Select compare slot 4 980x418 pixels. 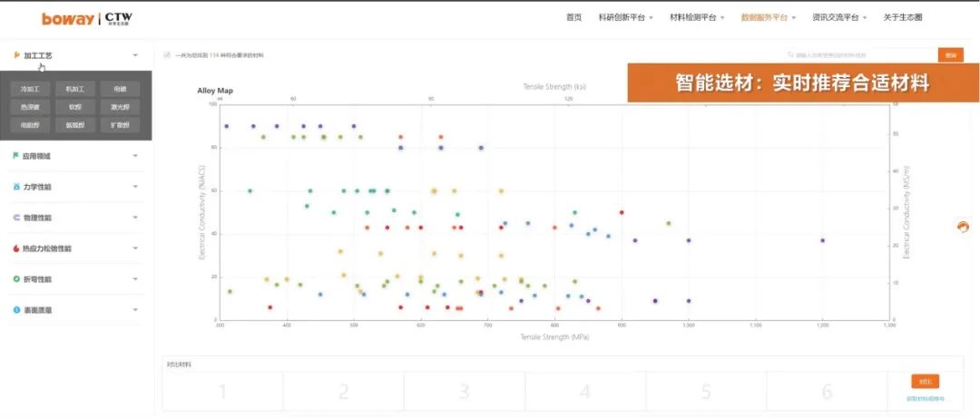[585, 391]
